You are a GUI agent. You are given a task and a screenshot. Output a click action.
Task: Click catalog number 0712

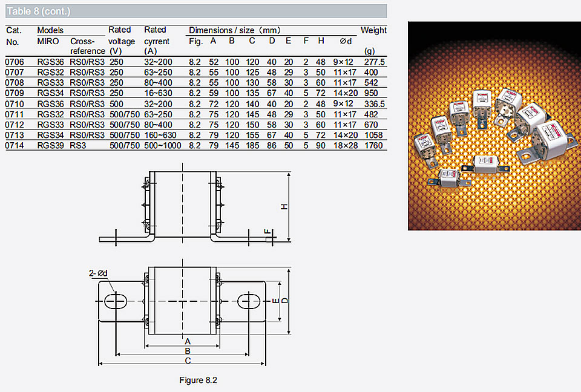pyautogui.click(x=15, y=125)
